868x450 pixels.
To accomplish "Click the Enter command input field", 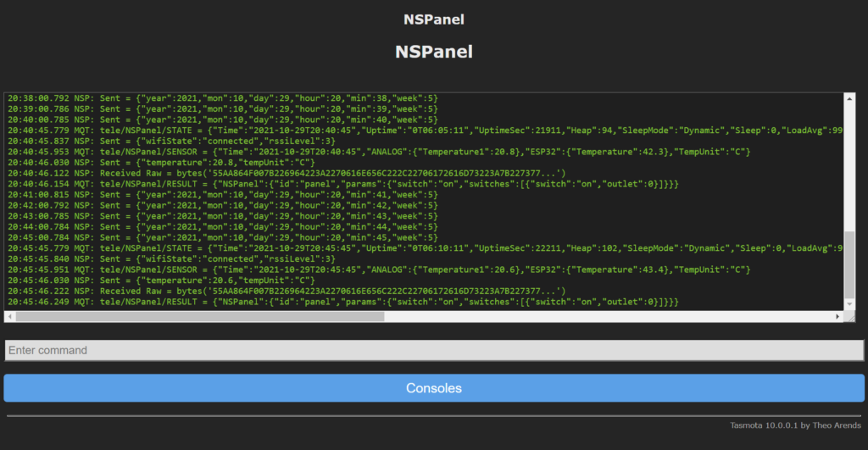I will pos(434,350).
